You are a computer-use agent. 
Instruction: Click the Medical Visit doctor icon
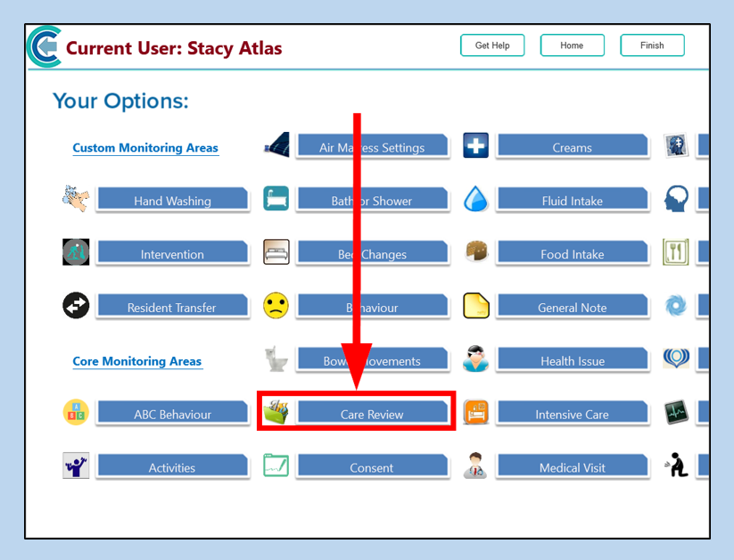tap(476, 466)
